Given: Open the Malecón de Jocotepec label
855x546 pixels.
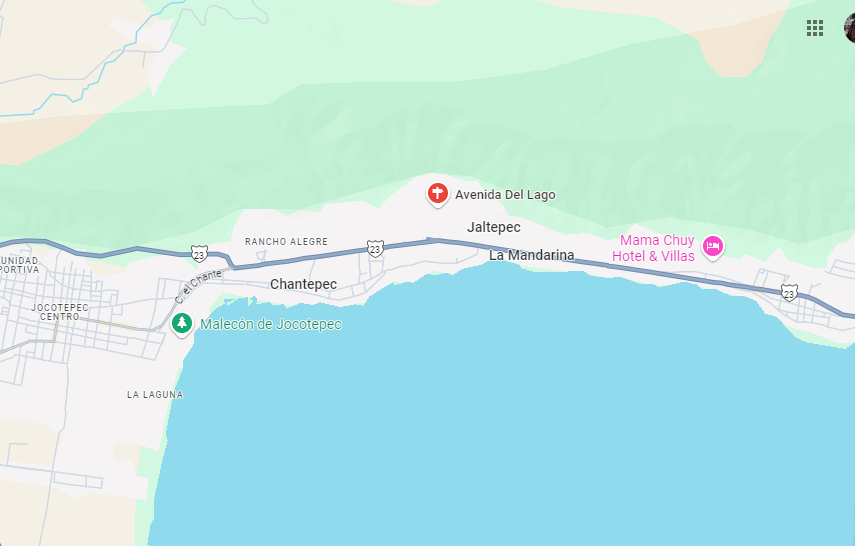Looking at the screenshot, I should click(x=270, y=324).
